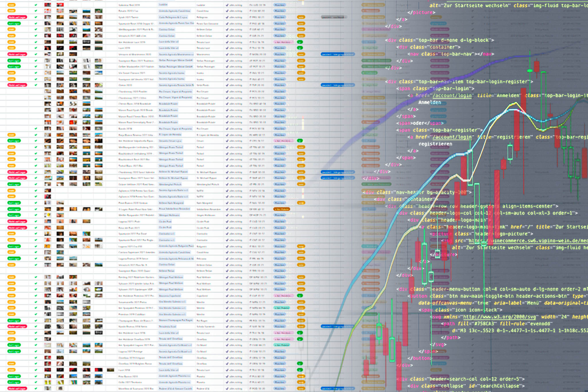Toggle 'allm. richtig' checkbox in Syrah 2021 row
The height and width of the screenshot is (392, 588).
[x=227, y=17]
